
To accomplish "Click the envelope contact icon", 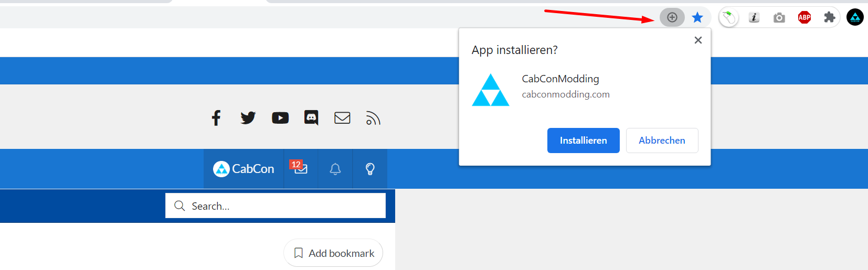I will pyautogui.click(x=342, y=118).
